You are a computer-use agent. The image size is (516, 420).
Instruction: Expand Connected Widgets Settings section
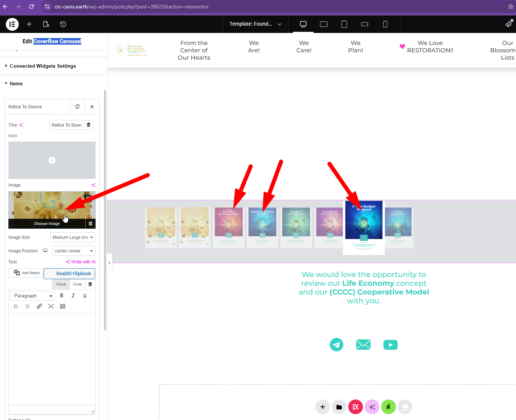coord(53,66)
